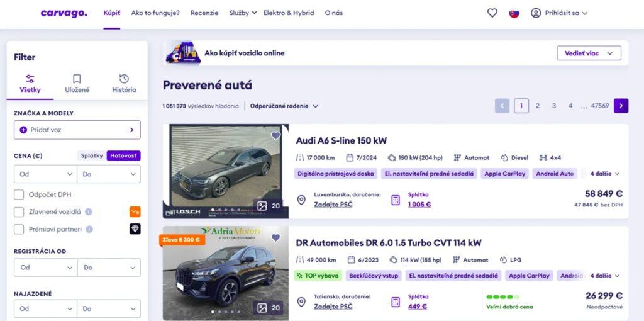Click the user profile icon
The width and height of the screenshot is (644, 321).
click(x=536, y=13)
